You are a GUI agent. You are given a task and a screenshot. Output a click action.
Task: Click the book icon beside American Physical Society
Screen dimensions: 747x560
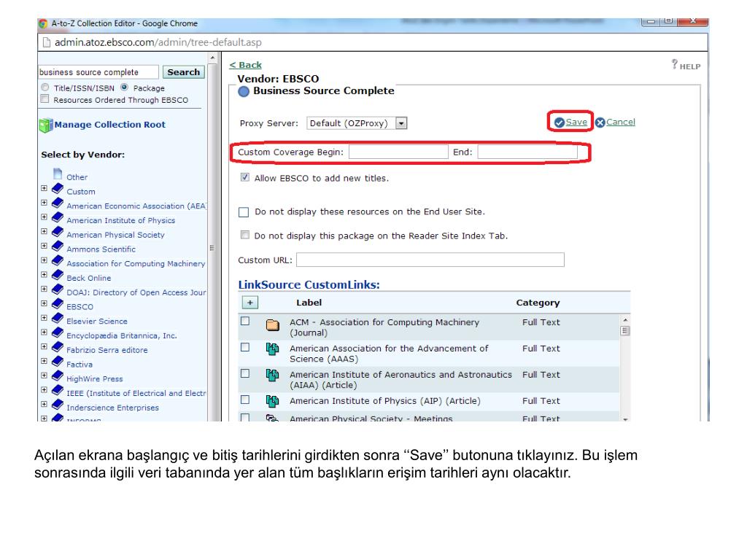click(x=58, y=232)
